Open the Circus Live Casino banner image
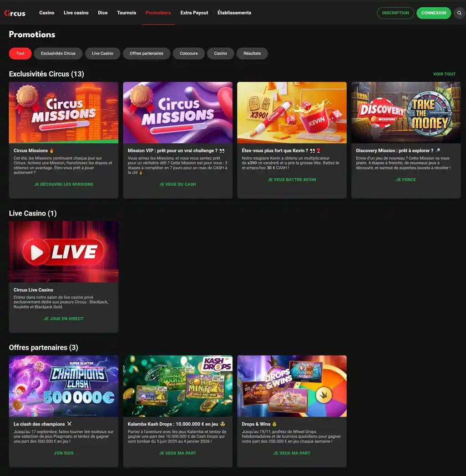 (x=64, y=251)
